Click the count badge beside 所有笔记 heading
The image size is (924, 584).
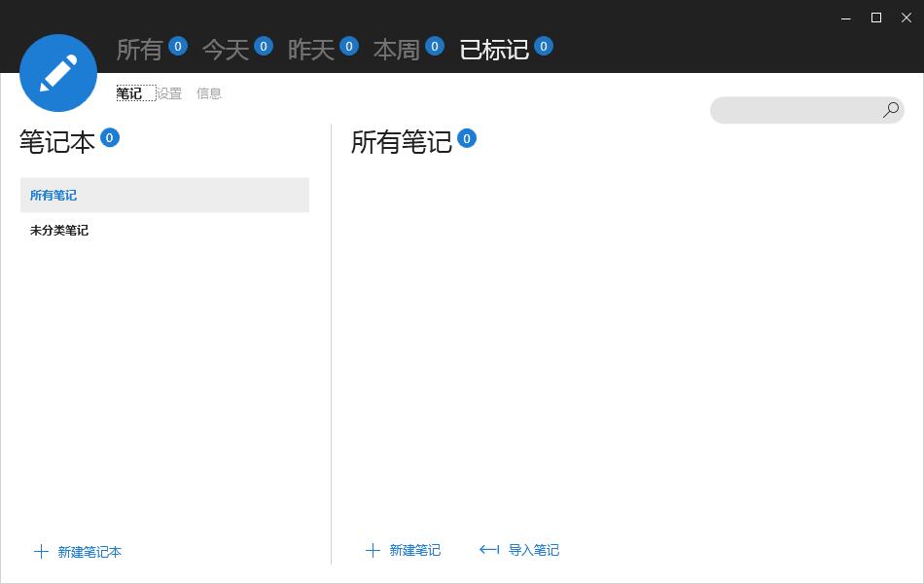(x=467, y=138)
